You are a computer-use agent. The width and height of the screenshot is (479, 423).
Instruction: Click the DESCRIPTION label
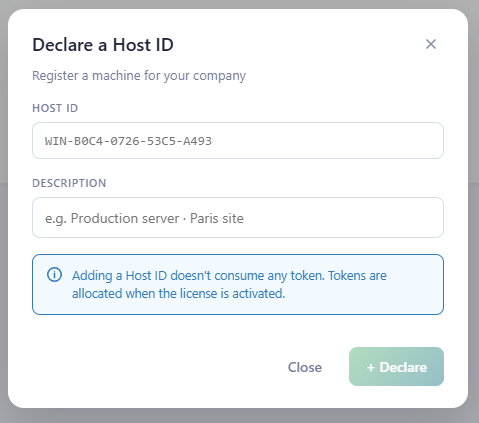coord(69,183)
